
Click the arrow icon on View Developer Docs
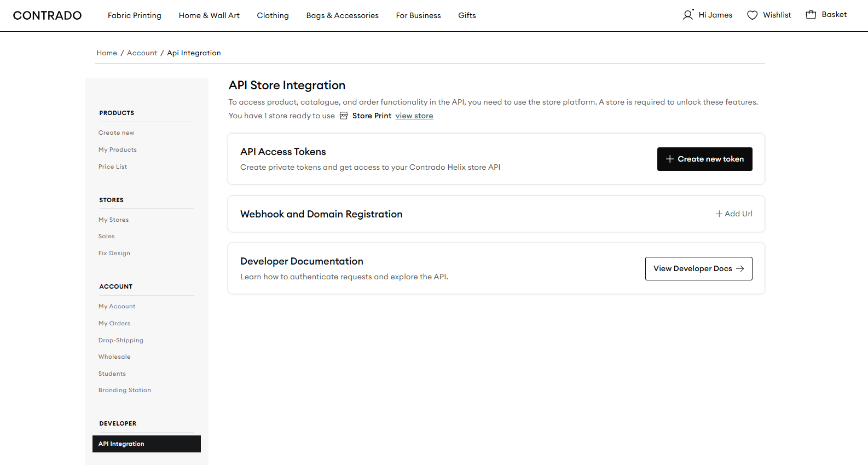(x=740, y=268)
